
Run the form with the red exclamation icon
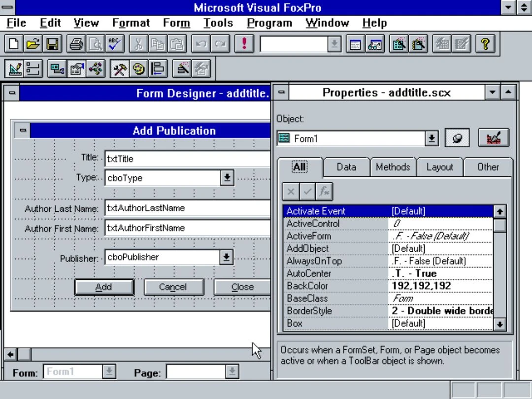[243, 44]
